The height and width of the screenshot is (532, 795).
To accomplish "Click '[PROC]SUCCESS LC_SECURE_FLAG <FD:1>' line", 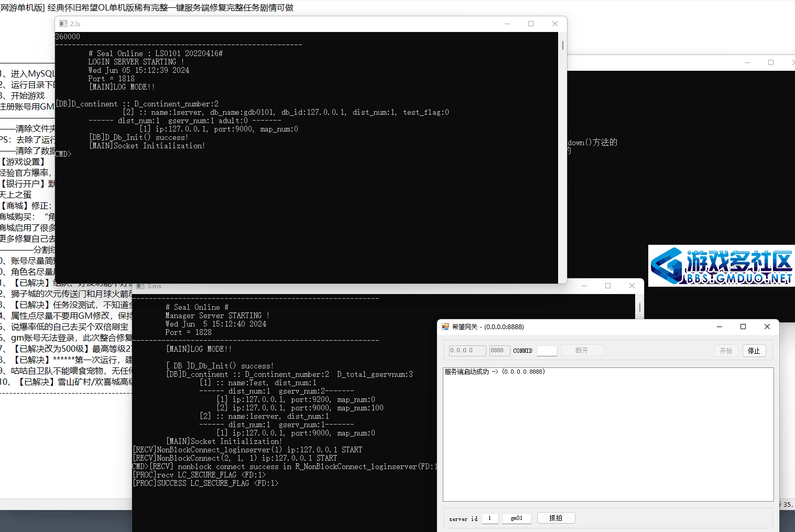I will click(x=205, y=483).
